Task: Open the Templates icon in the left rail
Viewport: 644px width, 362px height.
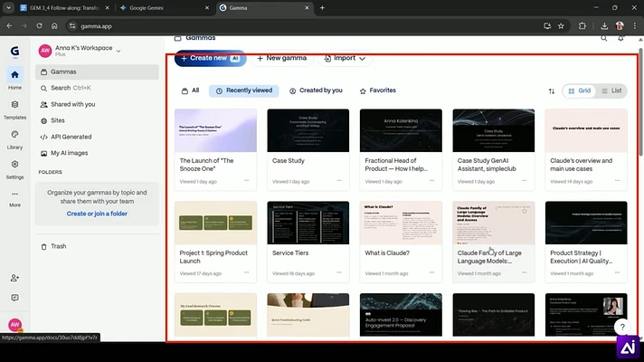Action: (14, 104)
